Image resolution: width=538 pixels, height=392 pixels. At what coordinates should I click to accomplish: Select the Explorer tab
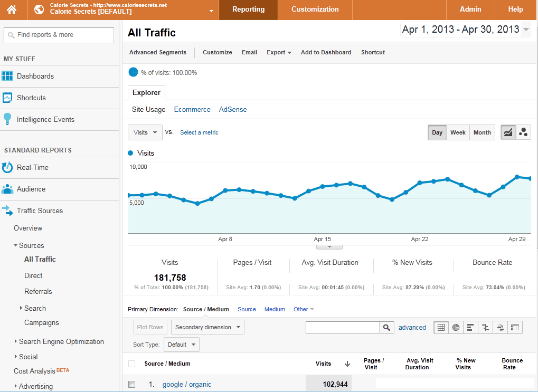[x=146, y=93]
